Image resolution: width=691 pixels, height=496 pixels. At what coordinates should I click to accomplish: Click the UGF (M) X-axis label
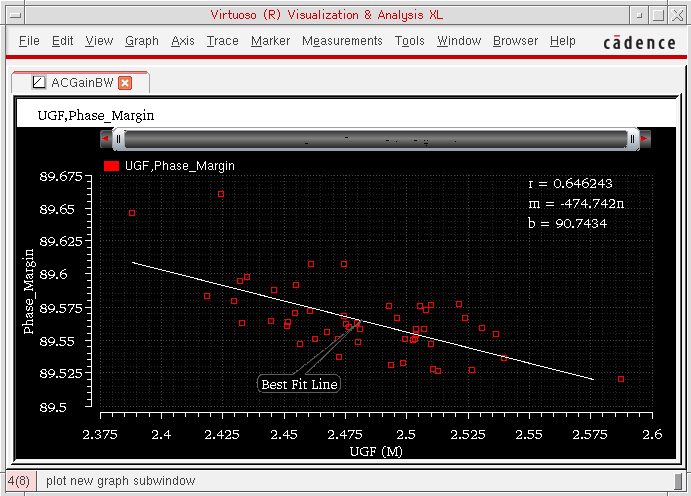pos(376,452)
